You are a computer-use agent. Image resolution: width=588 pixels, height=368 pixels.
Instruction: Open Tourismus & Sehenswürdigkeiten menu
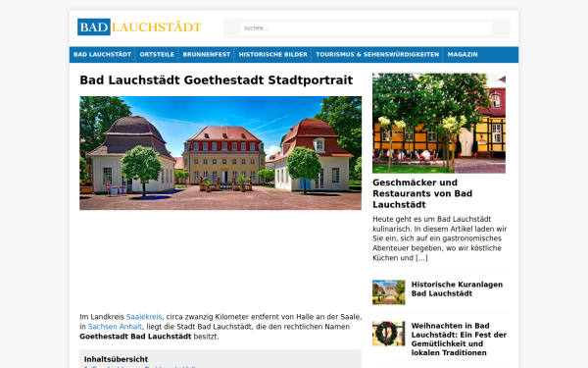pyautogui.click(x=377, y=54)
